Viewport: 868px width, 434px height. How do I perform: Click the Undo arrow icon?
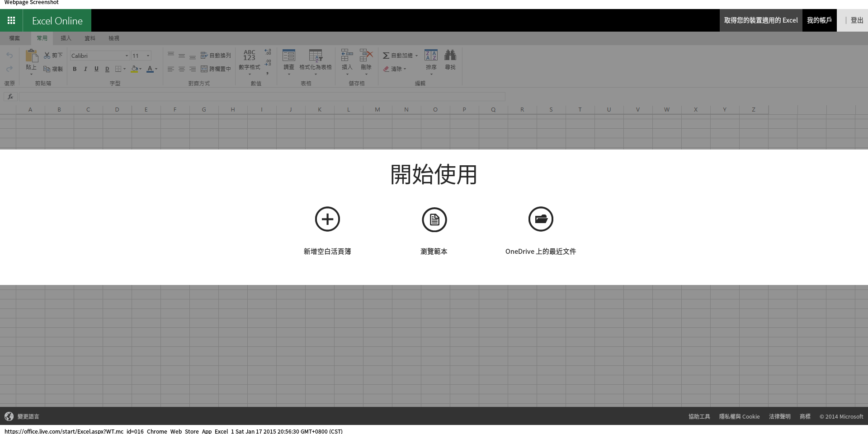(x=9, y=56)
